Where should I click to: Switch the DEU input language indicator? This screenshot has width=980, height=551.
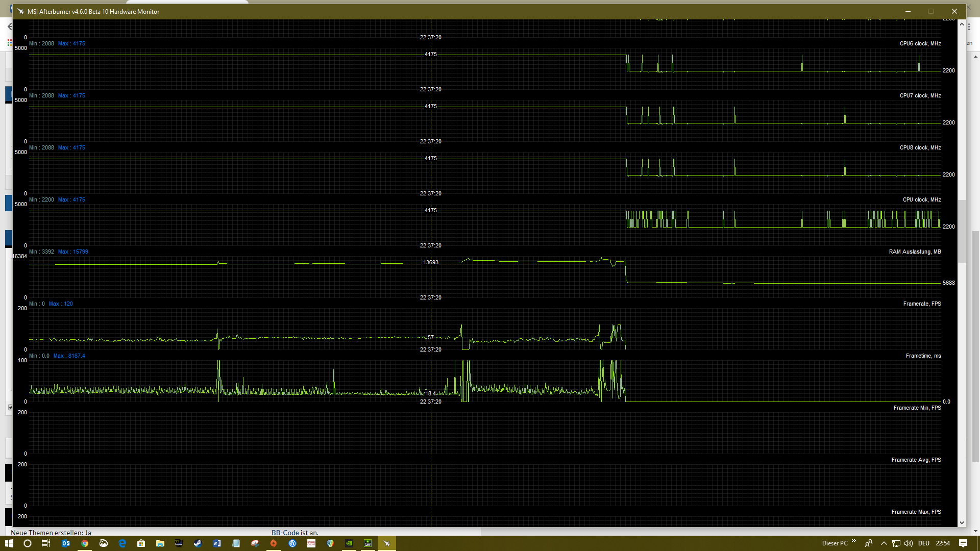pyautogui.click(x=924, y=543)
